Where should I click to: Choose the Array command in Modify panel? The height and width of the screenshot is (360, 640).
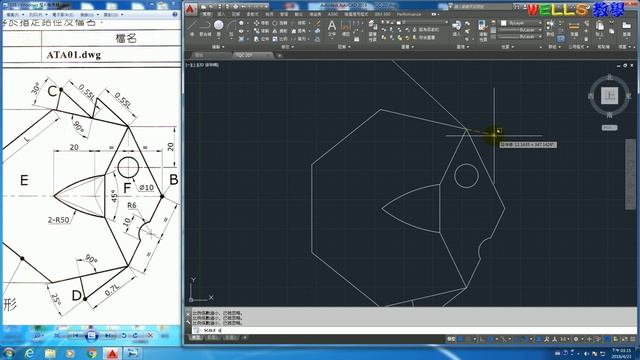tap(298, 39)
